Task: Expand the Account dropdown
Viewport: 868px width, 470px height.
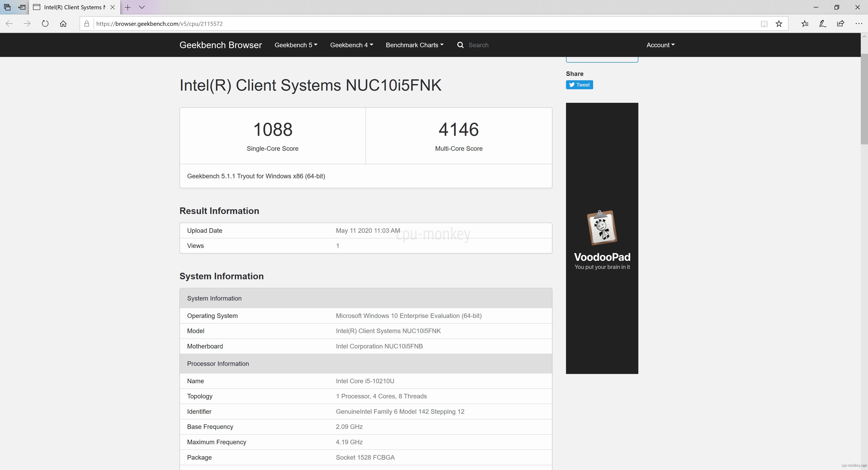Action: coord(660,45)
